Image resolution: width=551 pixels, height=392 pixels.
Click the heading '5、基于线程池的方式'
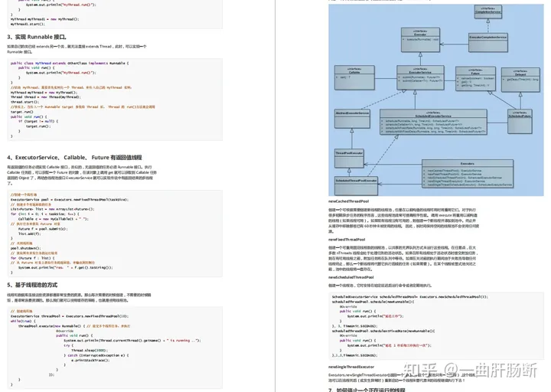(x=32, y=285)
